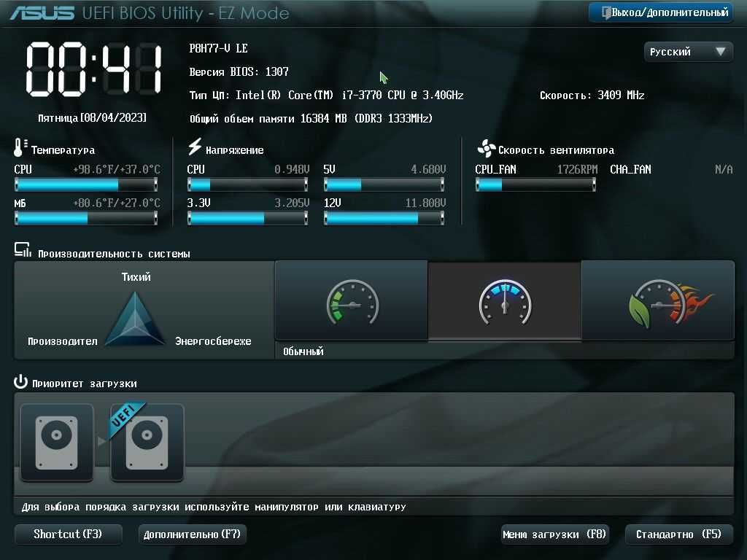Click Стандартно (F5) defaults button
747x560 pixels.
point(678,534)
